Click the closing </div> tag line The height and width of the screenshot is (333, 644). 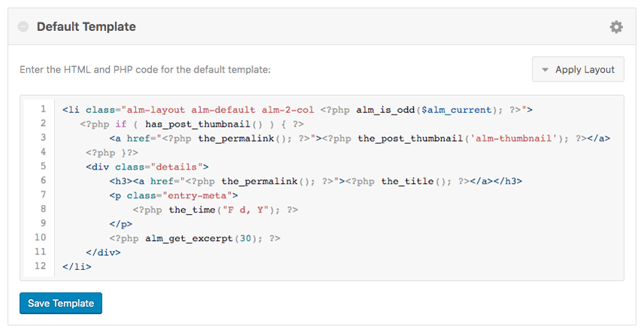pos(103,252)
